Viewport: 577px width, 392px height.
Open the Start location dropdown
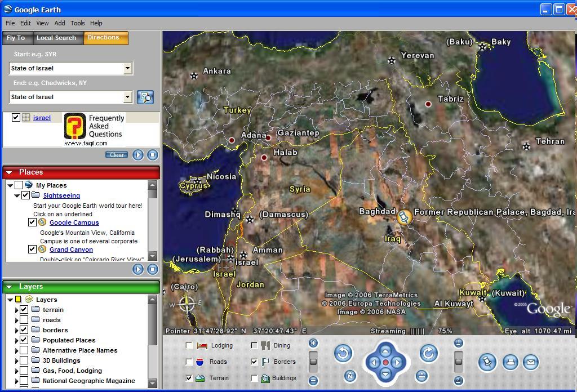[127, 68]
